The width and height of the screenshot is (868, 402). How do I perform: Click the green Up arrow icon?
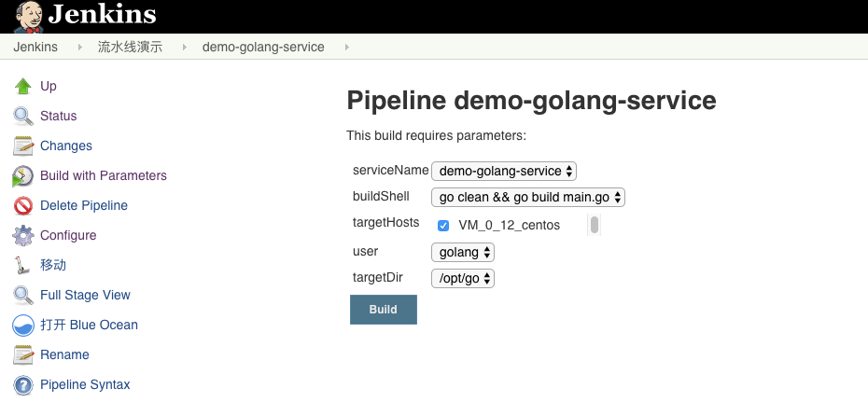[x=23, y=87]
